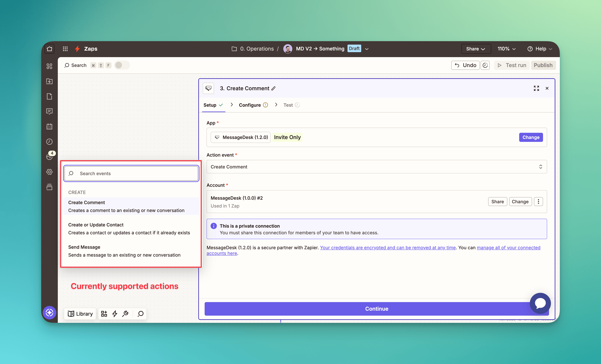Switch to the Configure tab
This screenshot has height=364, width=601.
[x=254, y=105]
